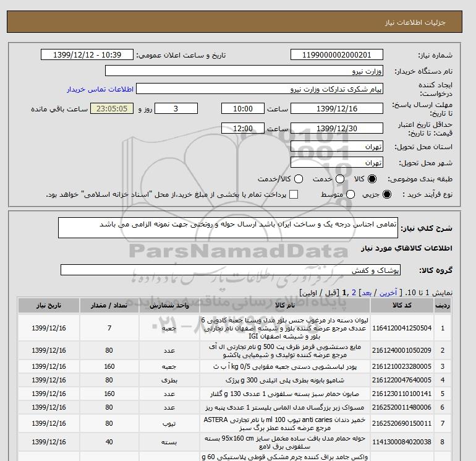This screenshot has width=476, height=461.
Task: Click the deadline time field 10:00
Action: click(x=242, y=108)
